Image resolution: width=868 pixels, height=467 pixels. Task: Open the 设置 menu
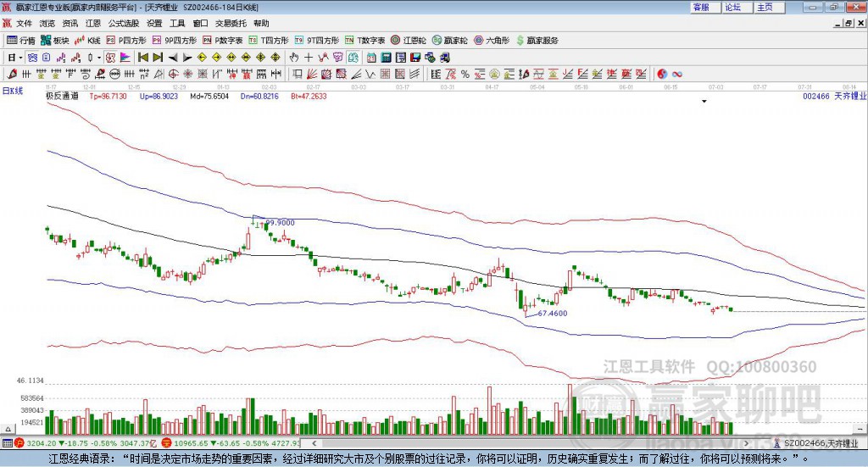click(154, 23)
